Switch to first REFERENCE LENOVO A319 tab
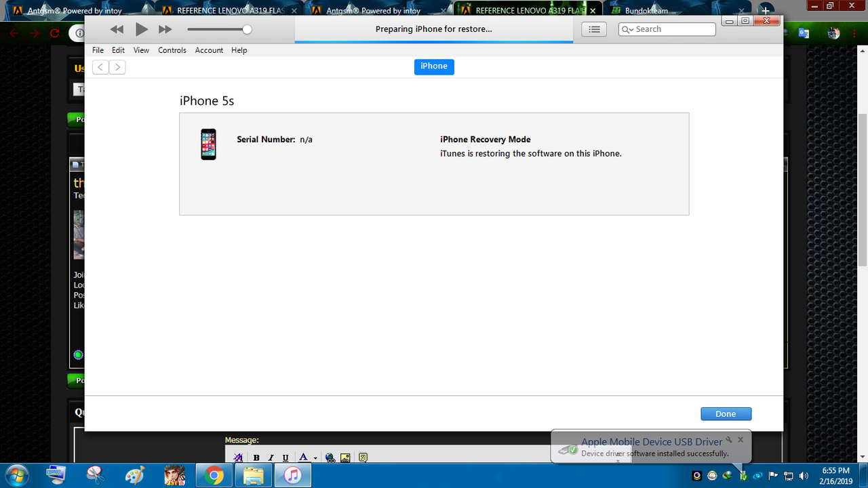Image resolution: width=868 pixels, height=488 pixels. (x=229, y=10)
